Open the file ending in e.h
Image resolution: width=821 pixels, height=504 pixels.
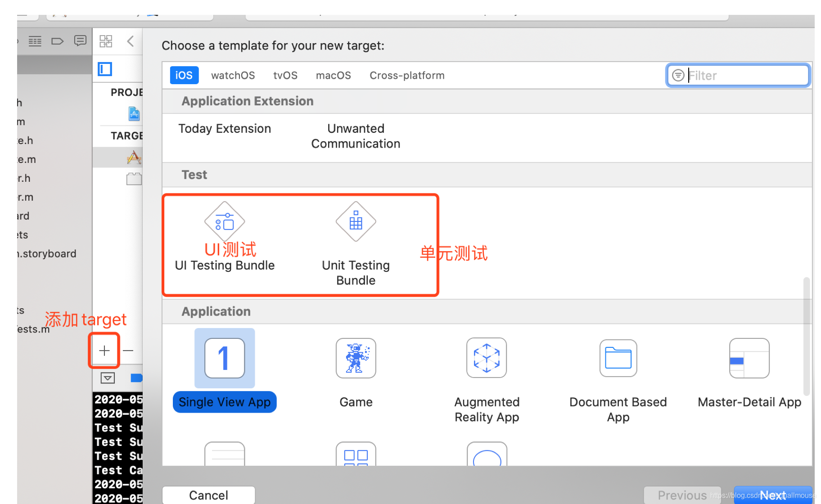26,140
